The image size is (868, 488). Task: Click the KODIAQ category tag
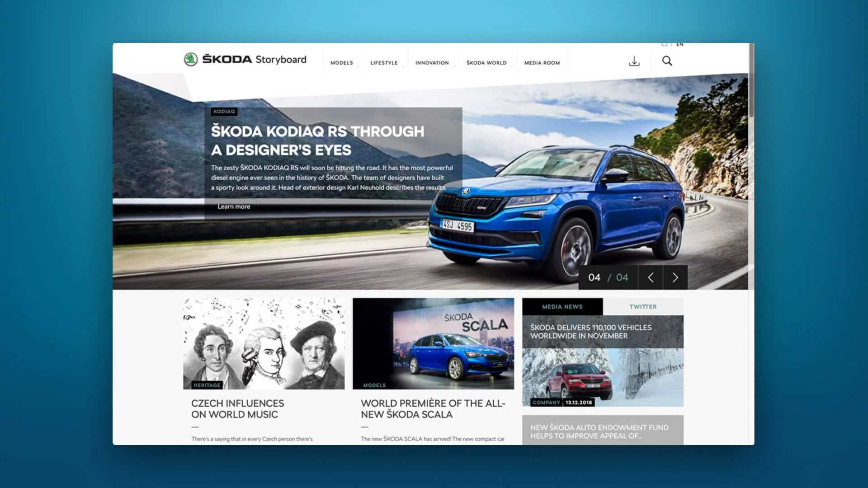(x=224, y=112)
